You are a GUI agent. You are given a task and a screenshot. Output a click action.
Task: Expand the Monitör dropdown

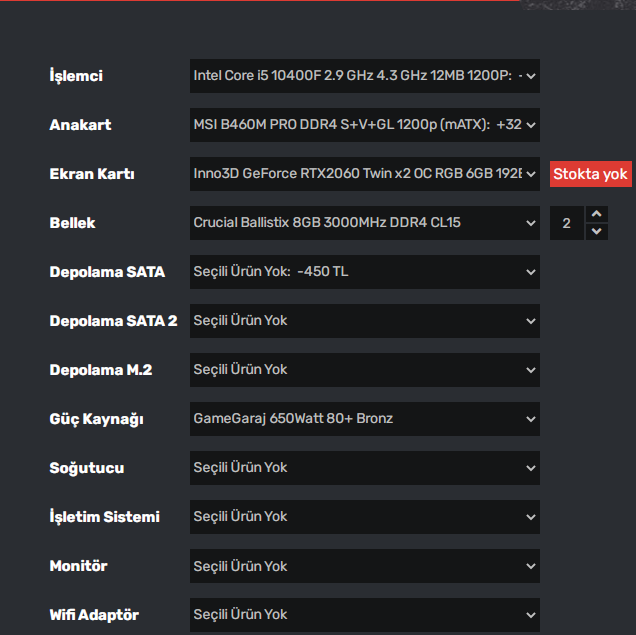[x=364, y=566]
